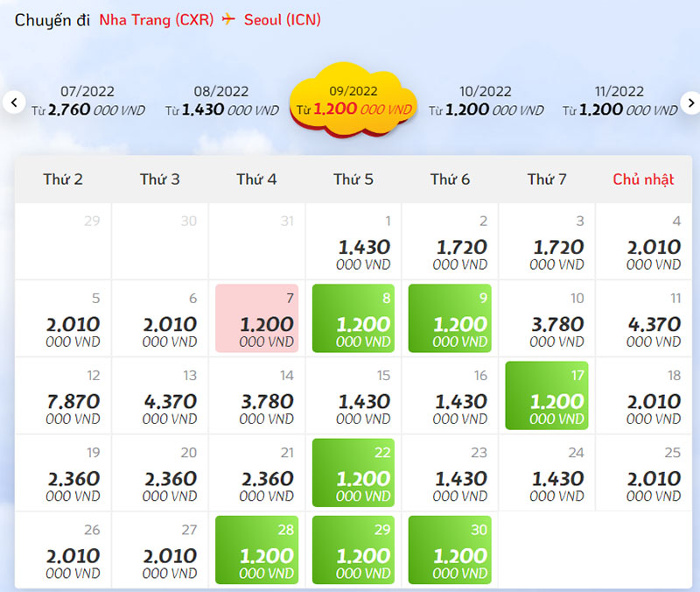This screenshot has width=700, height=592.
Task: Click the Thứ 6 column header
Action: (450, 180)
